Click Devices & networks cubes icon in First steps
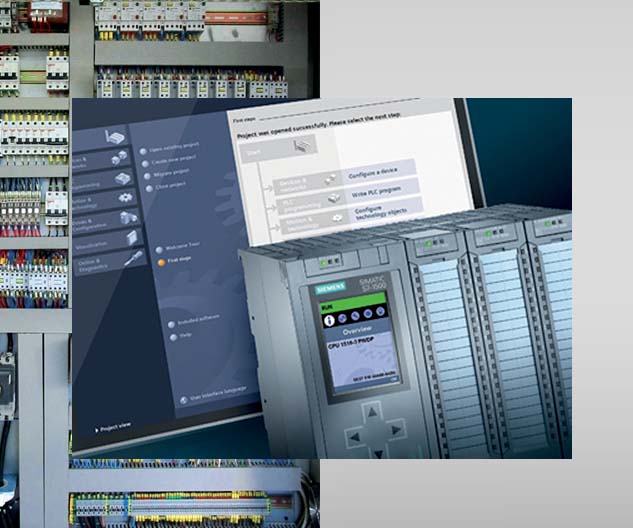 point(330,179)
